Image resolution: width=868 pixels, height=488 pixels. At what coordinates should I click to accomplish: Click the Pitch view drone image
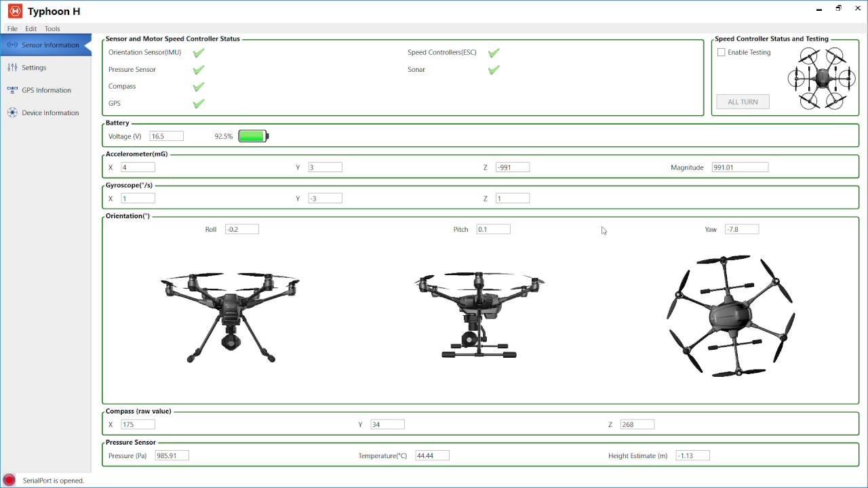click(479, 314)
